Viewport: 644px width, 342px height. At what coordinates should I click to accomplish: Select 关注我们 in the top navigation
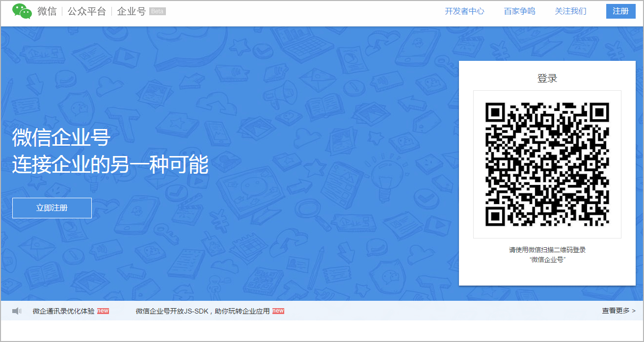point(570,11)
